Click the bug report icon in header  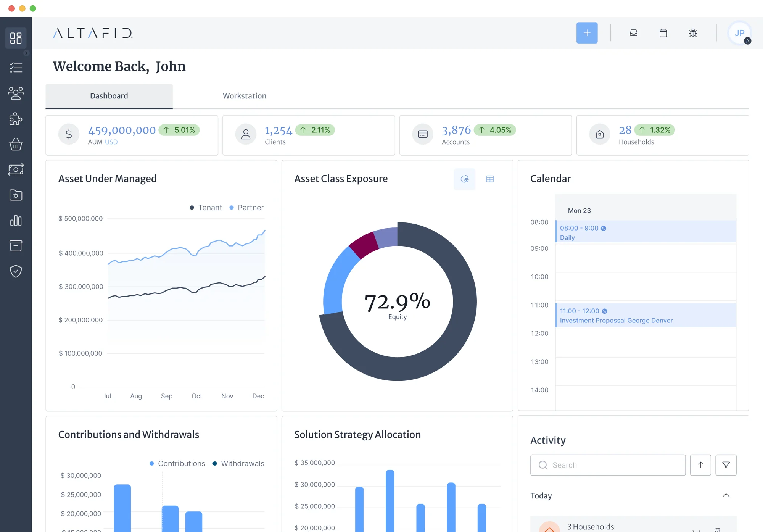pos(693,33)
